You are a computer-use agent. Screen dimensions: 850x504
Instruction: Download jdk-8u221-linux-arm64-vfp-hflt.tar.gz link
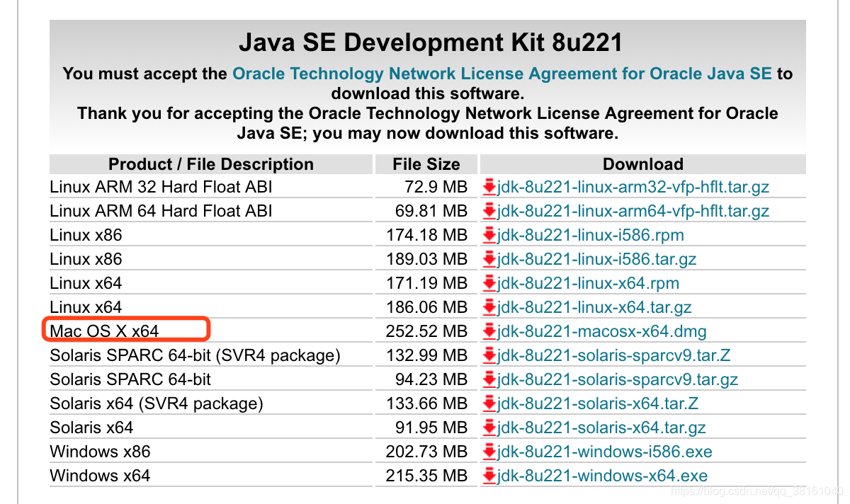click(x=633, y=212)
